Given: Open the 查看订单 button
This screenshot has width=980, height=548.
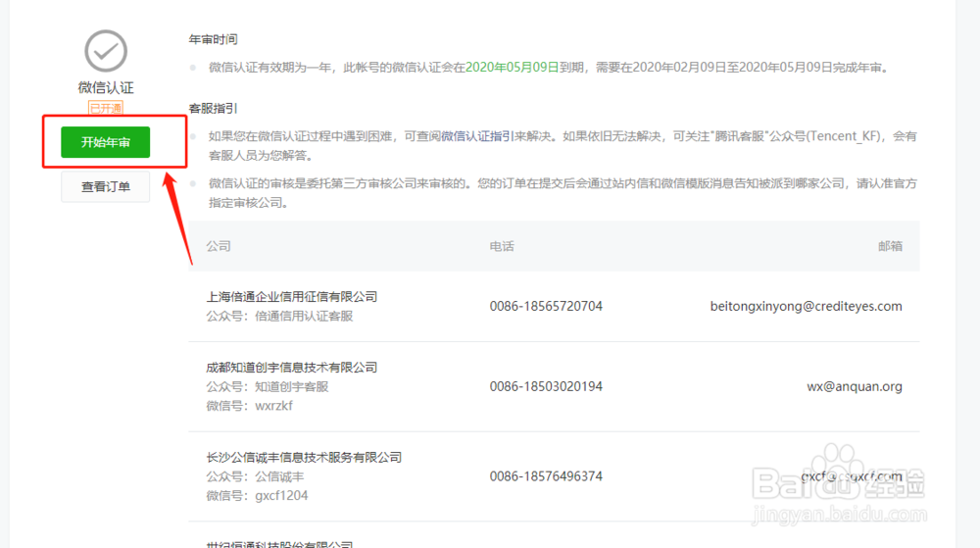Looking at the screenshot, I should pos(105,186).
